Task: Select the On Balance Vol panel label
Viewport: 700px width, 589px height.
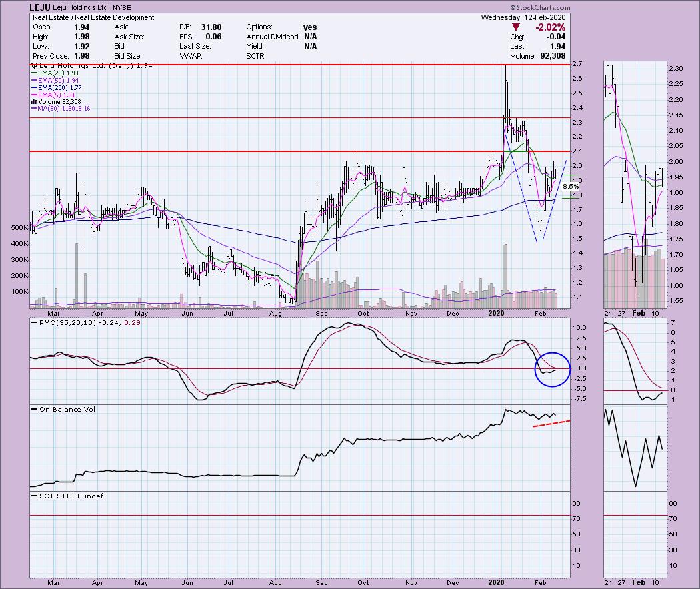Action: [x=67, y=409]
